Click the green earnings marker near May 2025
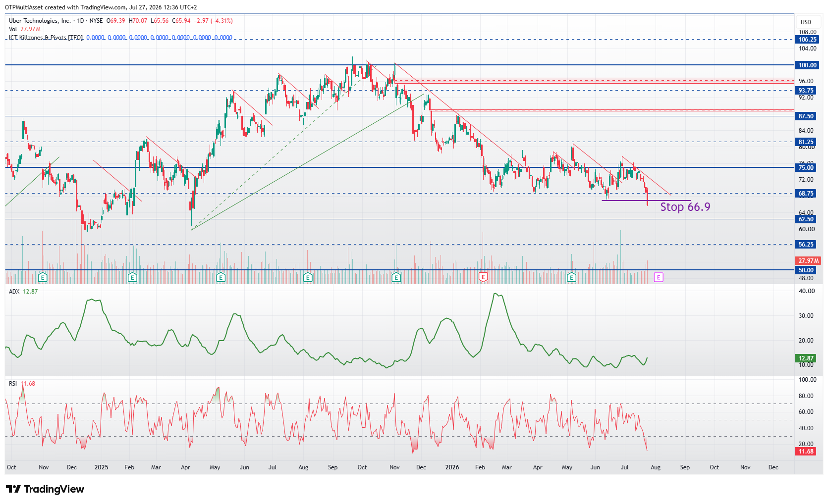Viewport: 828px width, 504px height. [221, 277]
